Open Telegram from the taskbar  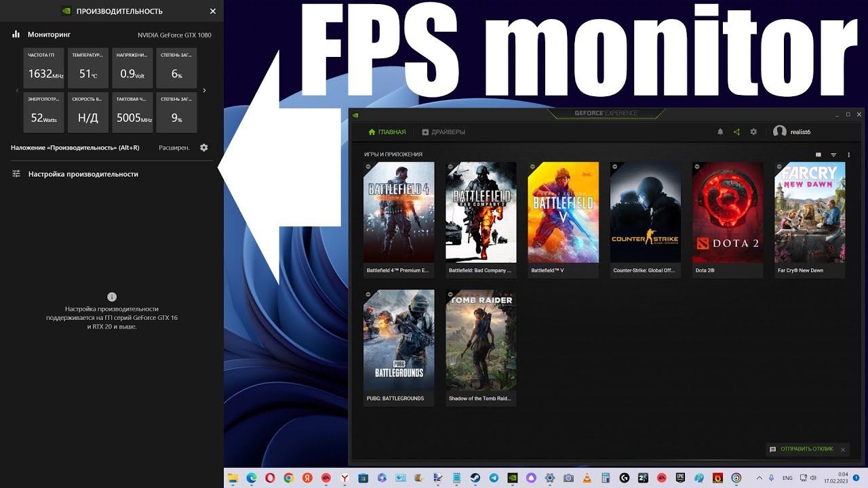pos(494,478)
